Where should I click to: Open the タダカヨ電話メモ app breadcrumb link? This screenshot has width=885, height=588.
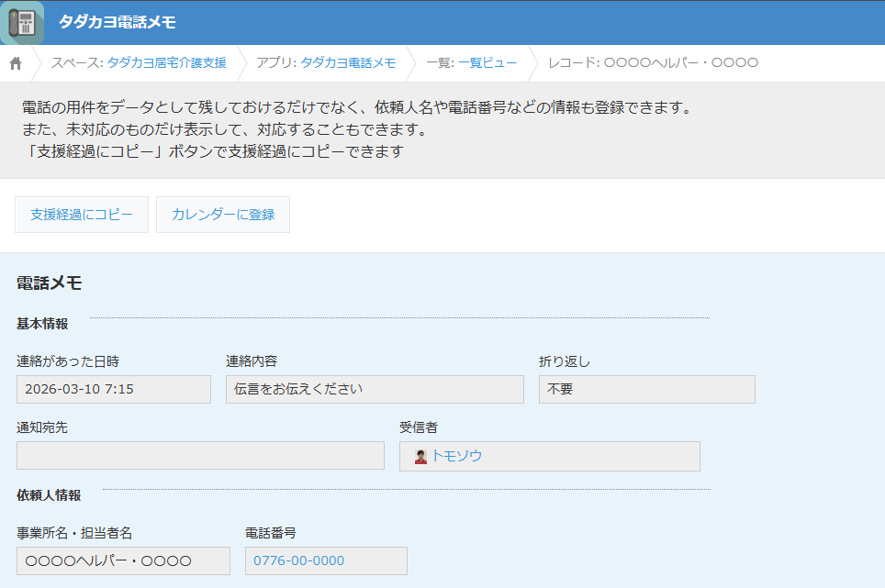pos(348,63)
